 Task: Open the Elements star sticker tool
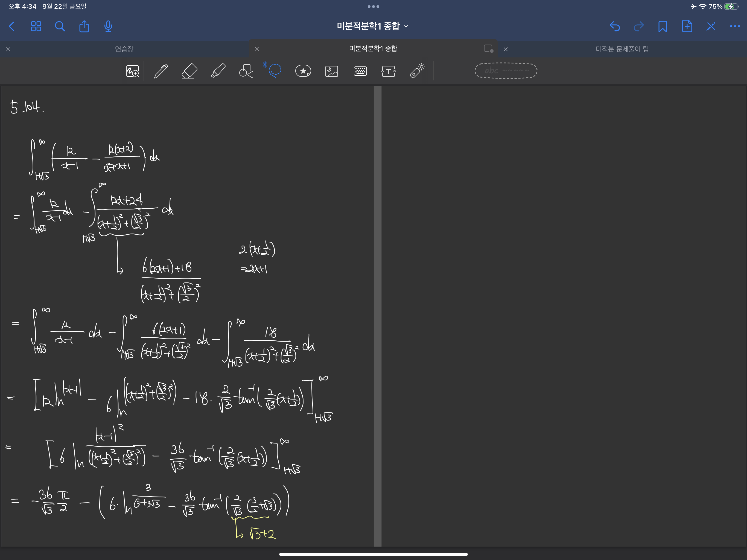(303, 71)
